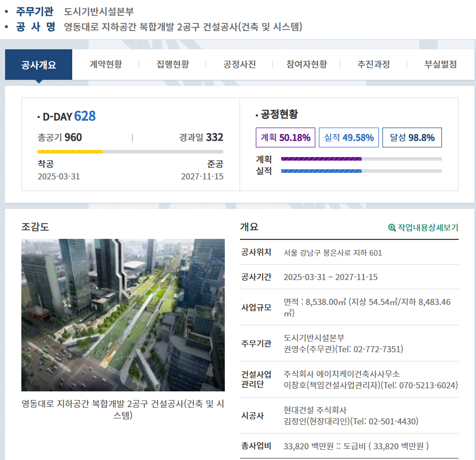Viewport: 476px width, 460px height.
Task: Switch to the 계약현황 tab
Action: point(106,65)
